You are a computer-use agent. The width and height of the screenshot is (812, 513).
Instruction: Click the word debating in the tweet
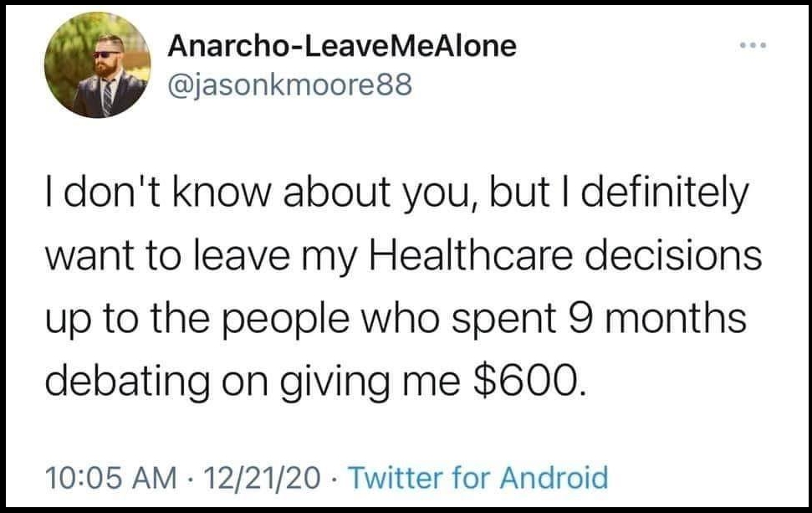[x=127, y=383]
